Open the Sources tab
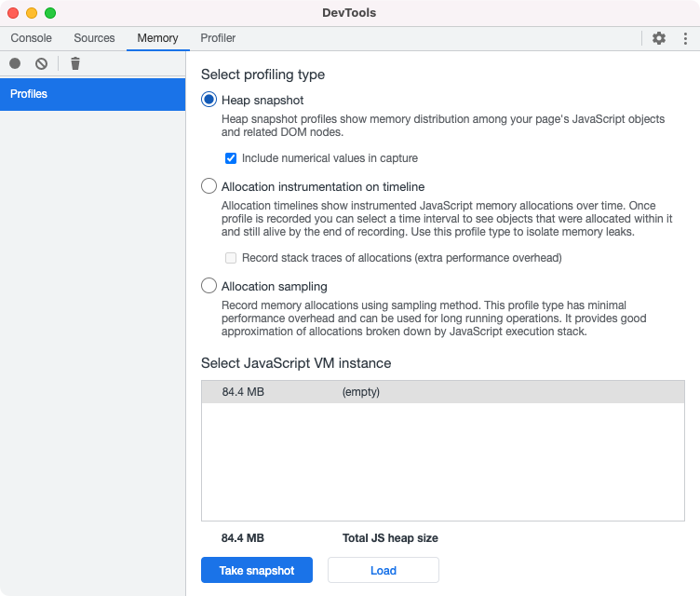This screenshot has height=596, width=700. pyautogui.click(x=94, y=38)
